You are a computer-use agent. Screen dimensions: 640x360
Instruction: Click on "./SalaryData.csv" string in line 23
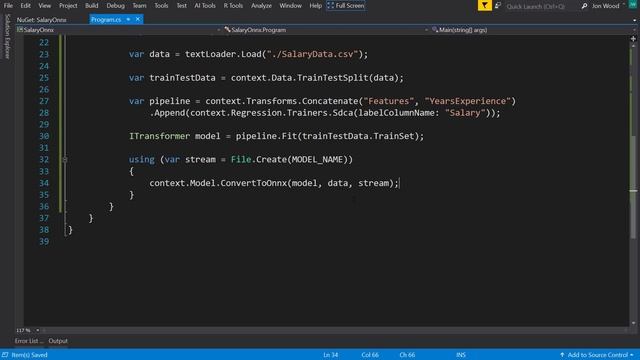[312, 54]
